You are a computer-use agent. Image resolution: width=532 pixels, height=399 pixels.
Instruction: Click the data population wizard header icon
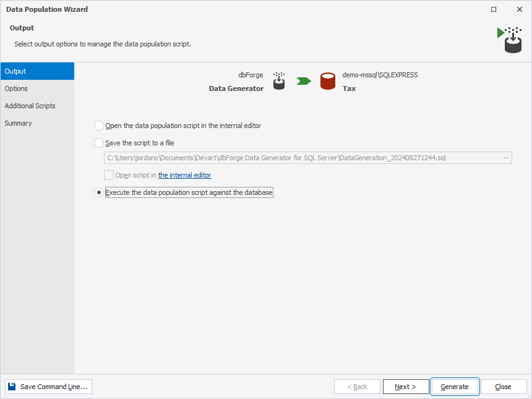[510, 40]
